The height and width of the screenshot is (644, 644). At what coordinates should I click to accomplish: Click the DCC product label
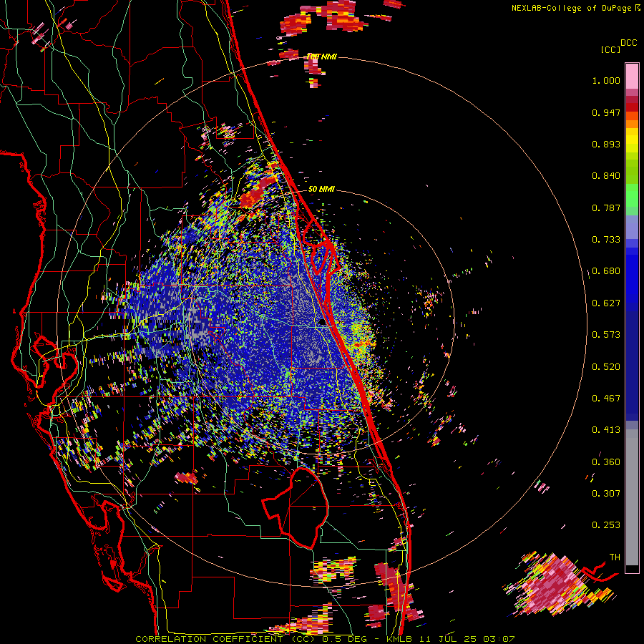[629, 43]
